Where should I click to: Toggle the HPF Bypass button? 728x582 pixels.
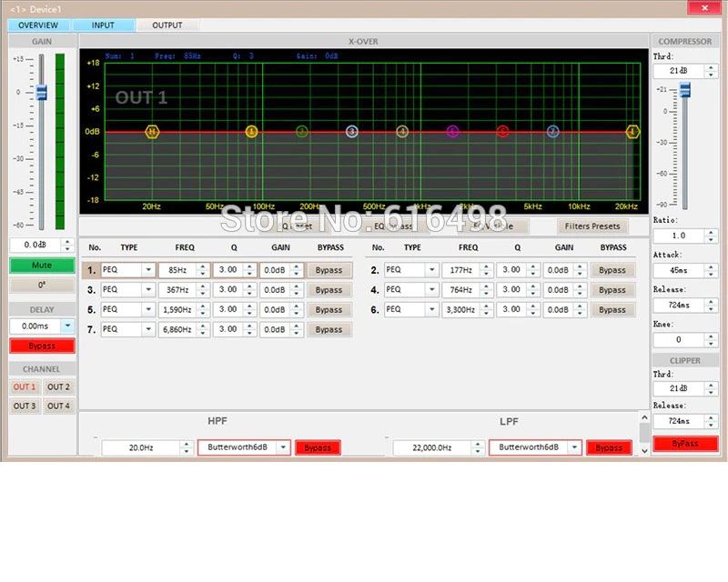(318, 447)
